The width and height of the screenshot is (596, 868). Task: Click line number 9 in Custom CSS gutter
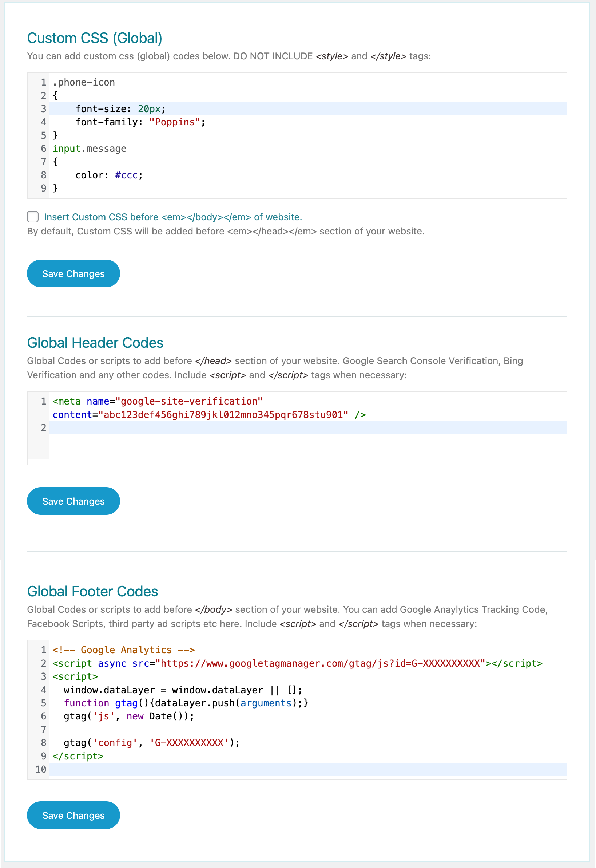(x=44, y=188)
